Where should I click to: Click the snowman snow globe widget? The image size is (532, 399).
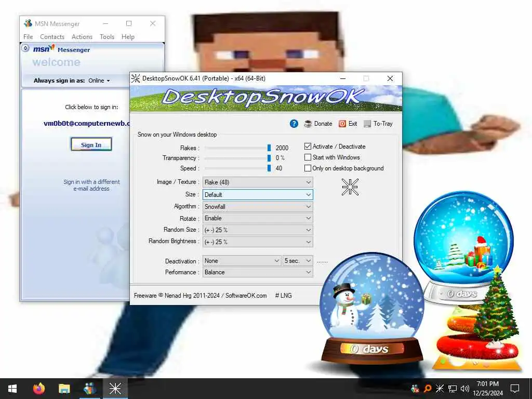(x=372, y=309)
